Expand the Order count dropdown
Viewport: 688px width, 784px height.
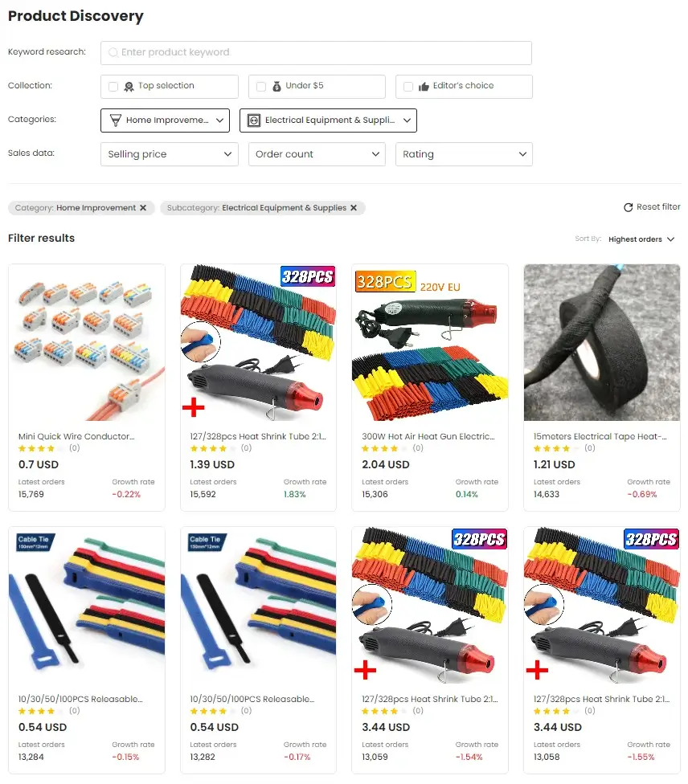[x=317, y=154]
